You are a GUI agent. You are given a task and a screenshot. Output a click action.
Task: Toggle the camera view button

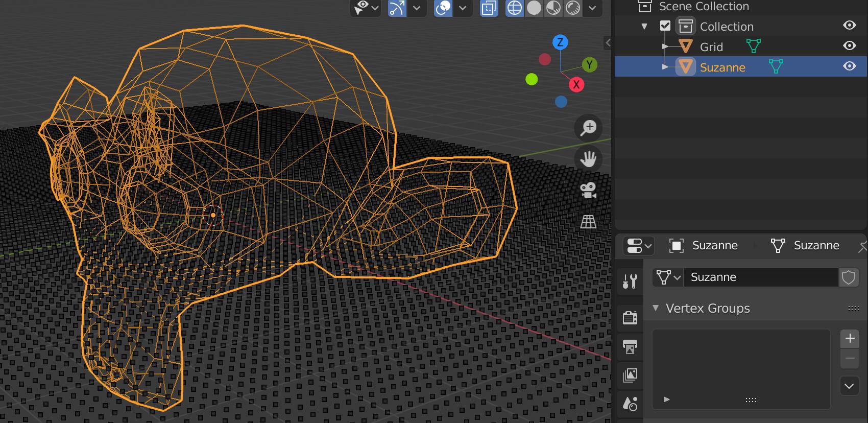(x=588, y=190)
